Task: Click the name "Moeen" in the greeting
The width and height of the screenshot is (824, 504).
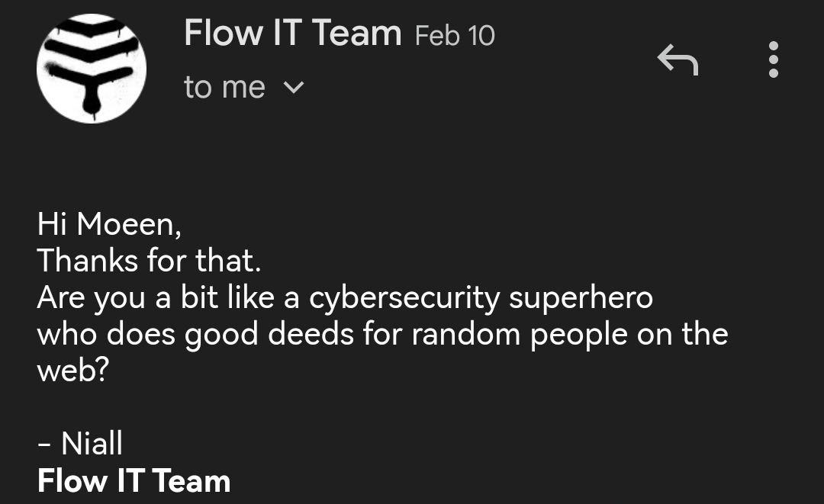Action: (126, 223)
